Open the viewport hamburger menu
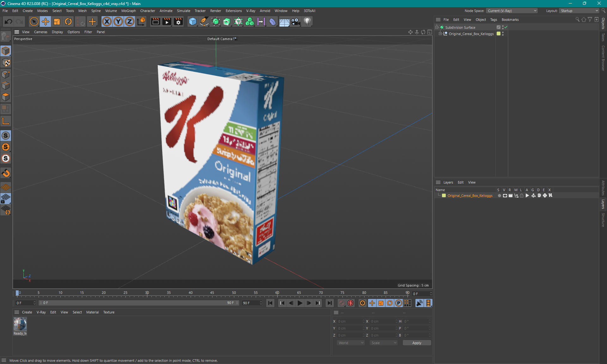607x364 pixels. (x=17, y=32)
